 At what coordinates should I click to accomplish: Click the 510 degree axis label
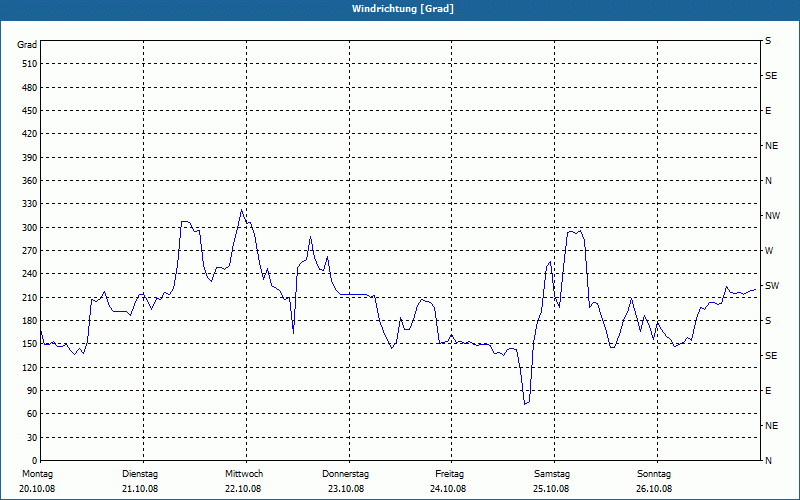pos(30,64)
